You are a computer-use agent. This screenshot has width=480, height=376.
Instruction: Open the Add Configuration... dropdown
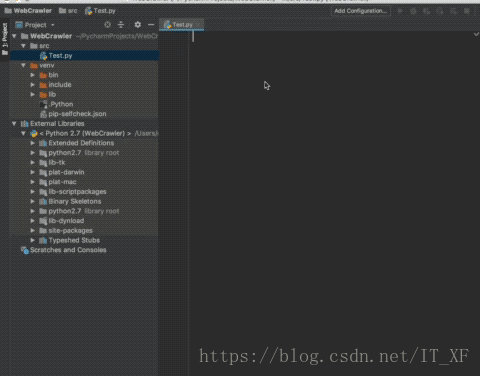click(361, 11)
